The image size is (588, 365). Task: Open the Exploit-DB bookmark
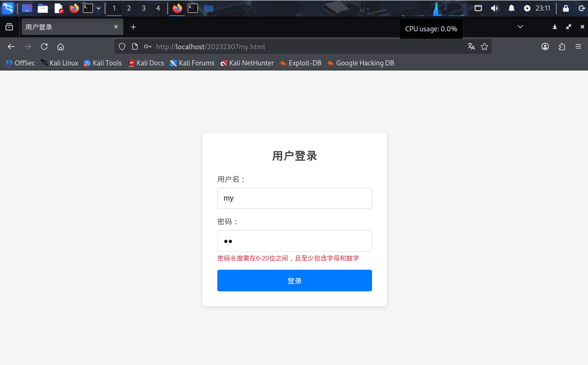click(x=300, y=63)
